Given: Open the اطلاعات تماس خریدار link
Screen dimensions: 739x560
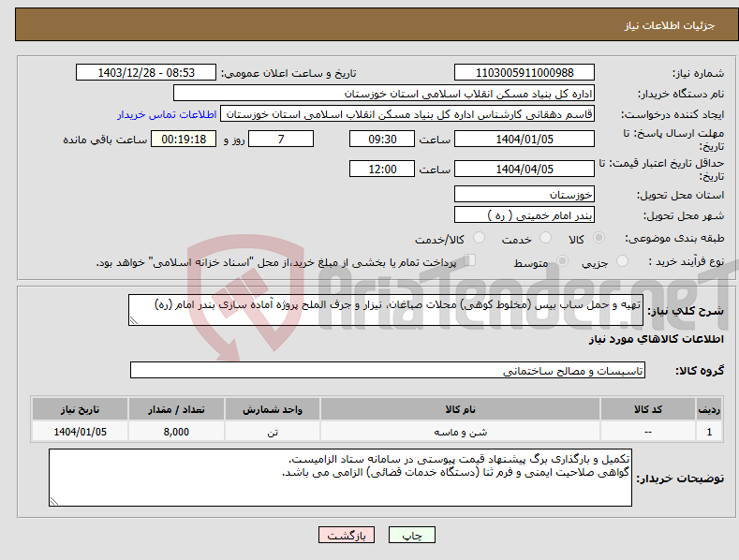Looking at the screenshot, I should [167, 114].
